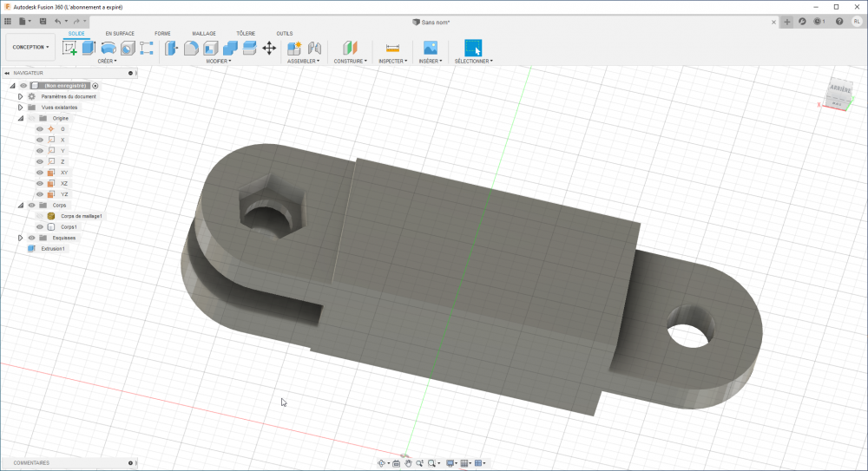
Task: Open the INSPECTER dropdown menu
Action: pos(393,61)
